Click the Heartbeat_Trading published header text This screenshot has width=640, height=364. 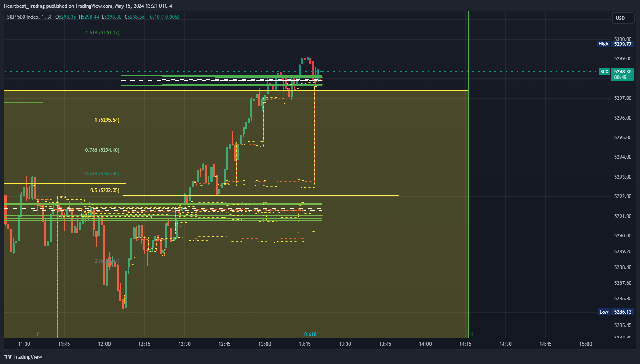(x=88, y=6)
